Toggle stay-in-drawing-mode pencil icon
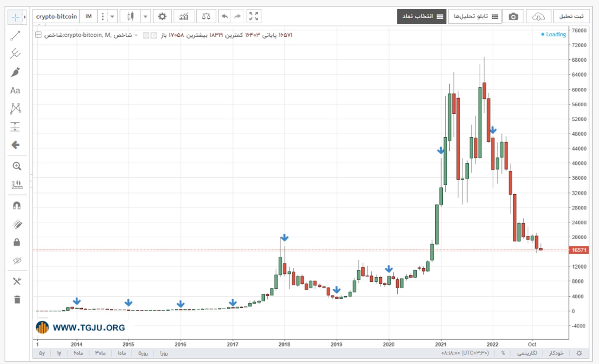The width and height of the screenshot is (599, 364). point(17,224)
